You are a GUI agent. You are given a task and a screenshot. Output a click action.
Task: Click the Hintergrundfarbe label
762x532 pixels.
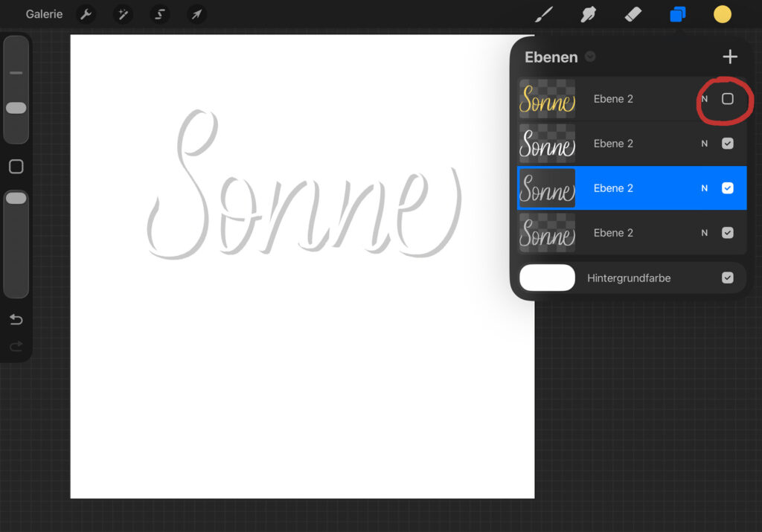629,278
